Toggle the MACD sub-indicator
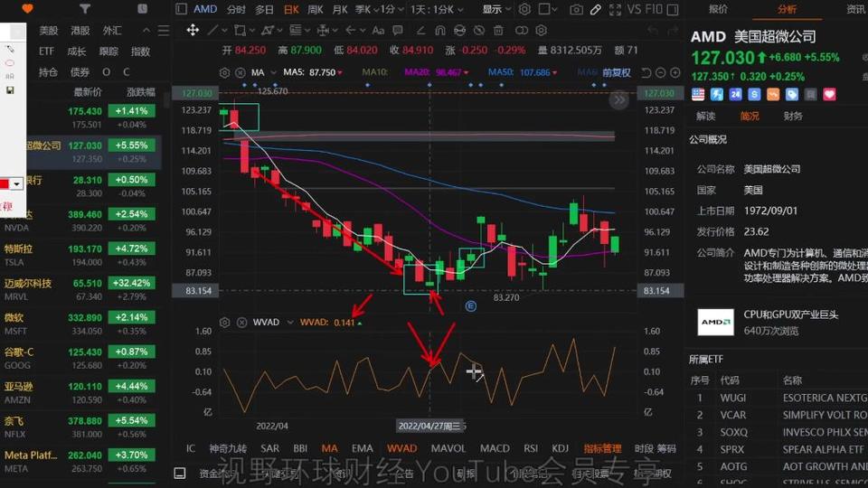This screenshot has width=868, height=488. coord(495,448)
